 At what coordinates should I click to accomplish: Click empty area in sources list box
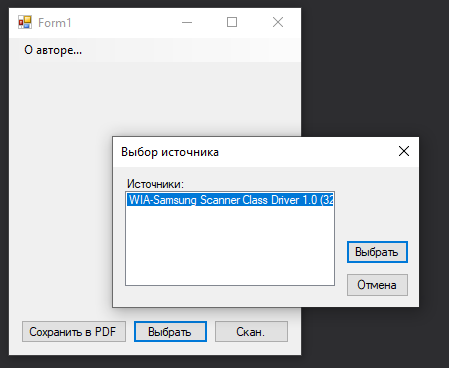point(230,247)
